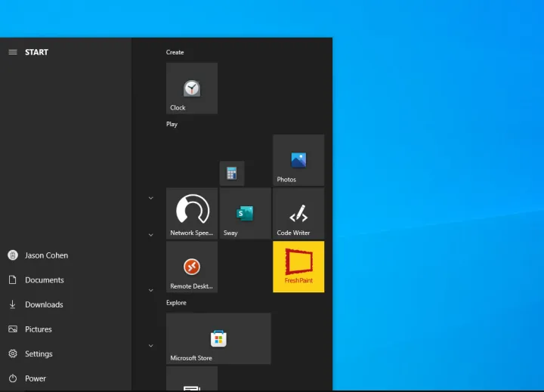544x392 pixels.
Task: Open the Microsoft Store tile
Action: tap(218, 338)
